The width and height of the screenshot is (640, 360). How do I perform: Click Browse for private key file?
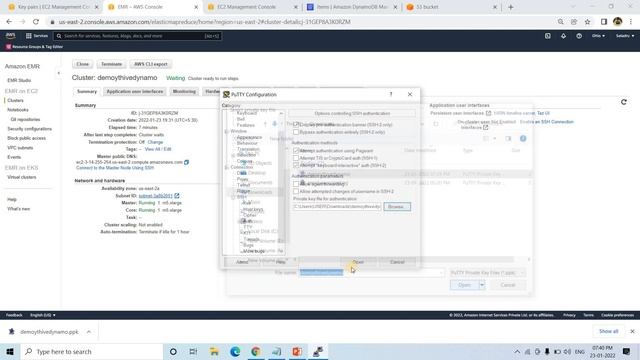tap(397, 207)
